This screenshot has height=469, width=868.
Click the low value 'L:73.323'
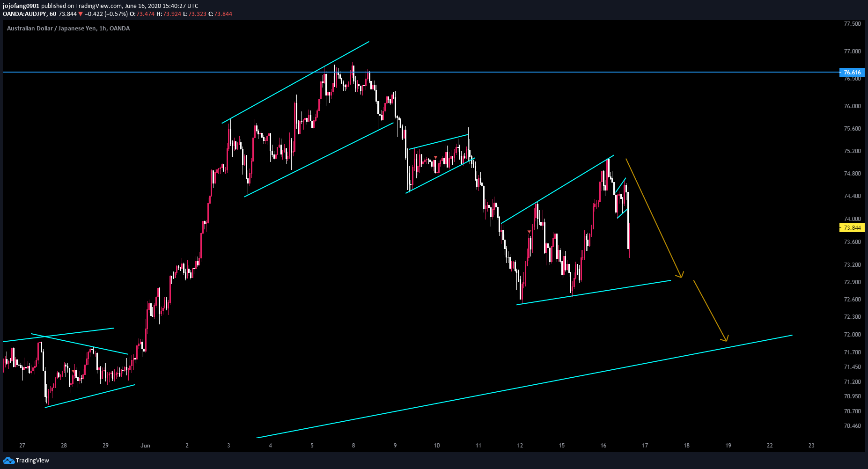pos(195,14)
